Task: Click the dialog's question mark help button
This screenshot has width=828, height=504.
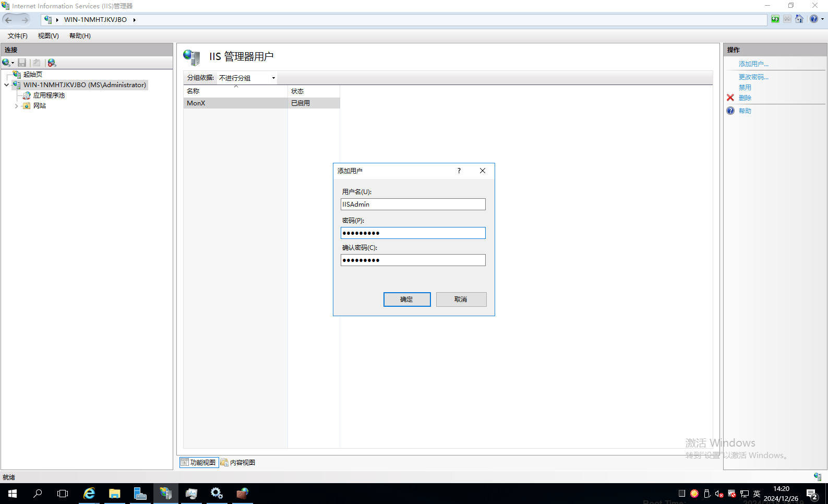Action: [x=459, y=171]
